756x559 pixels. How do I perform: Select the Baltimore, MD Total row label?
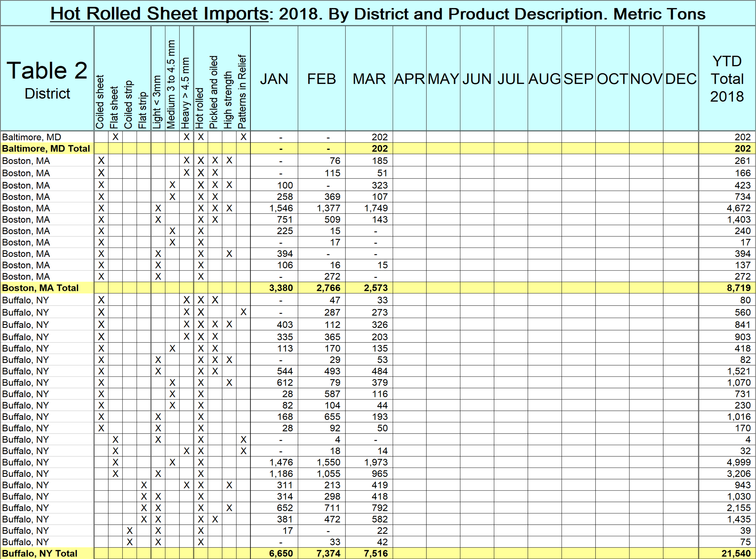point(46,148)
